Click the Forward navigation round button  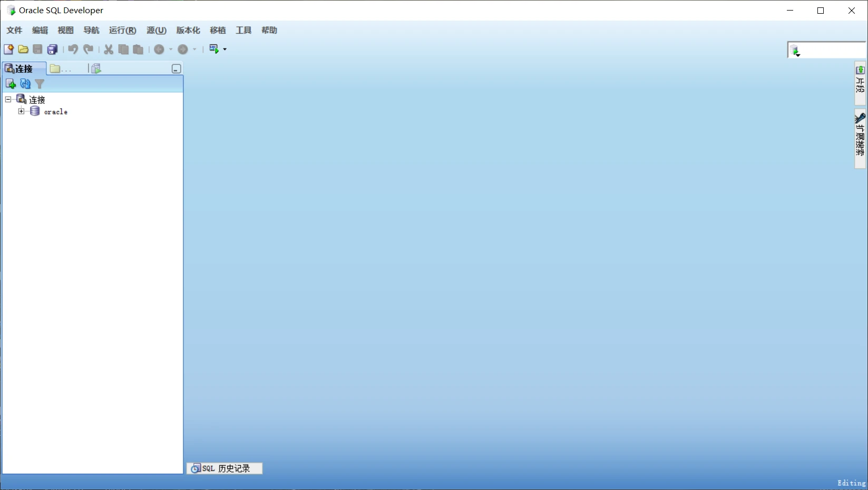183,49
